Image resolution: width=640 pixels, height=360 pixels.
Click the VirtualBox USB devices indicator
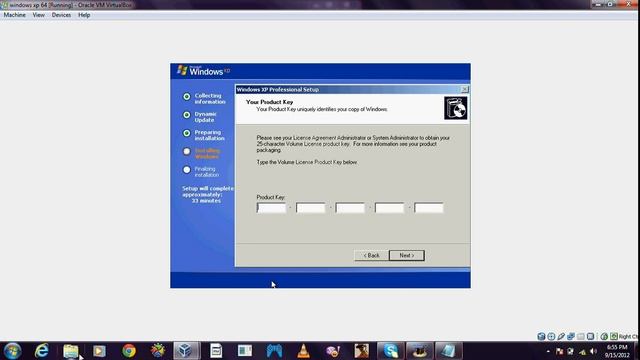(561, 336)
